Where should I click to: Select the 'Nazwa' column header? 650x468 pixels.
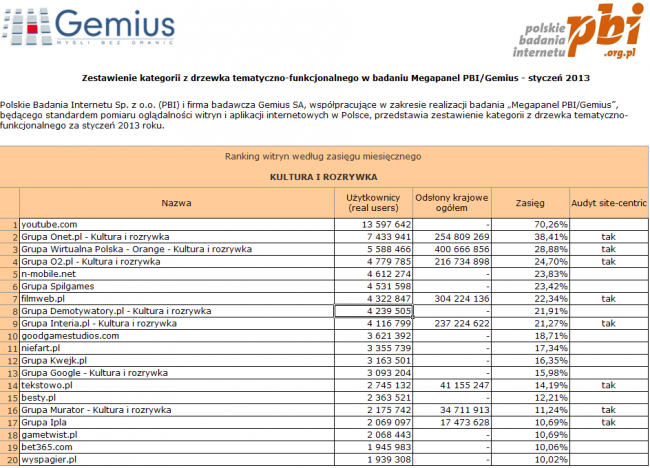point(176,202)
